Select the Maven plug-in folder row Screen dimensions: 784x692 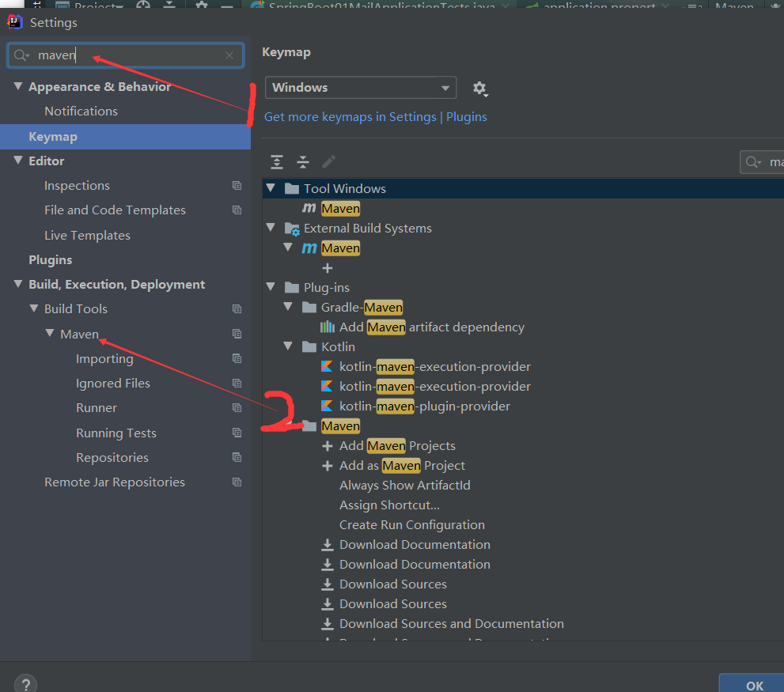pyautogui.click(x=340, y=426)
